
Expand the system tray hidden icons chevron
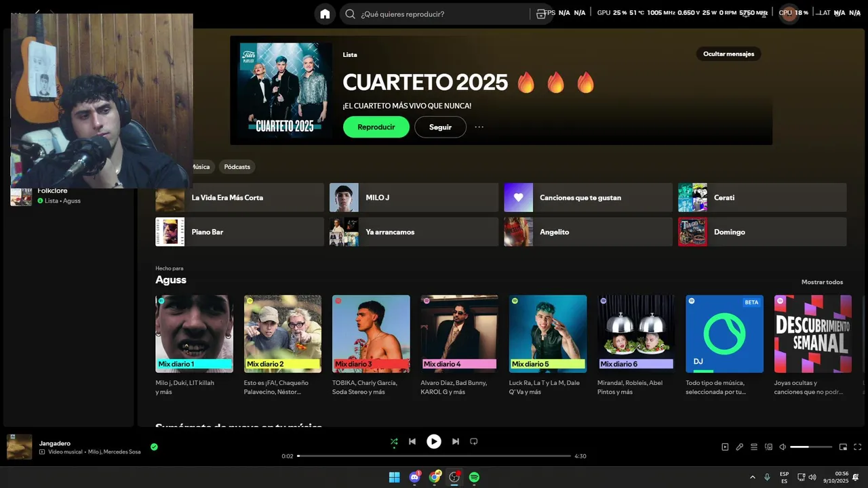click(752, 477)
